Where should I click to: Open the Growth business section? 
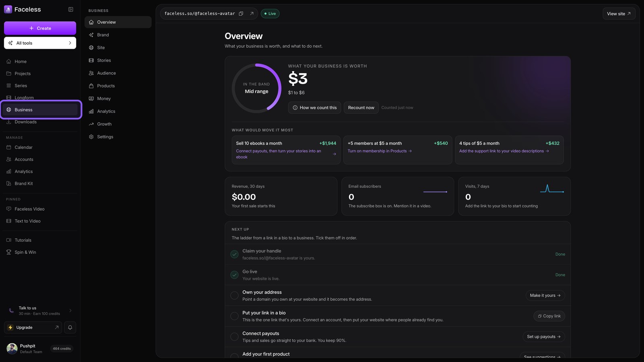pyautogui.click(x=118, y=124)
